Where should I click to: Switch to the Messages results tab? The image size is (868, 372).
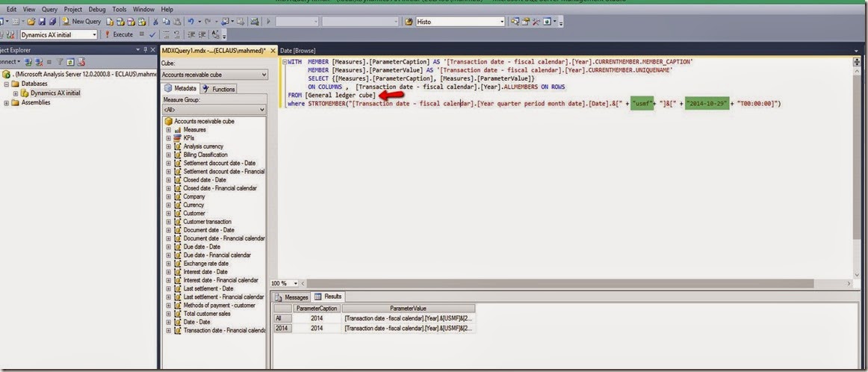291,297
